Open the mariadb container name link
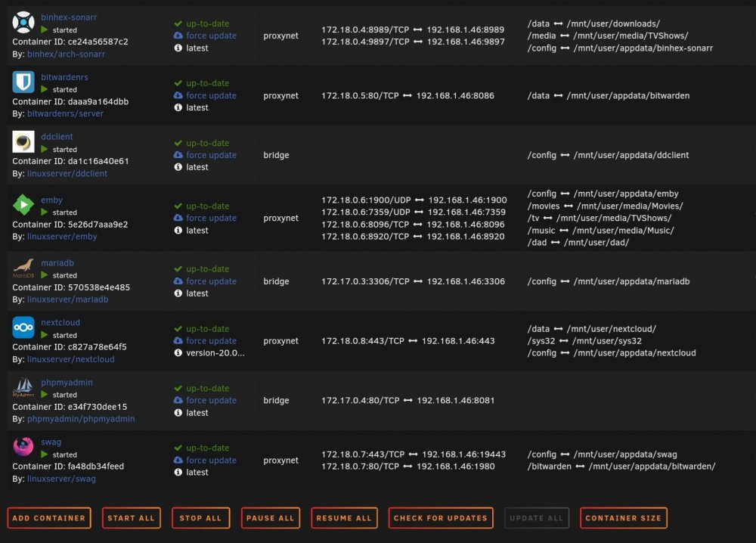Image resolution: width=756 pixels, height=543 pixels. (x=57, y=263)
